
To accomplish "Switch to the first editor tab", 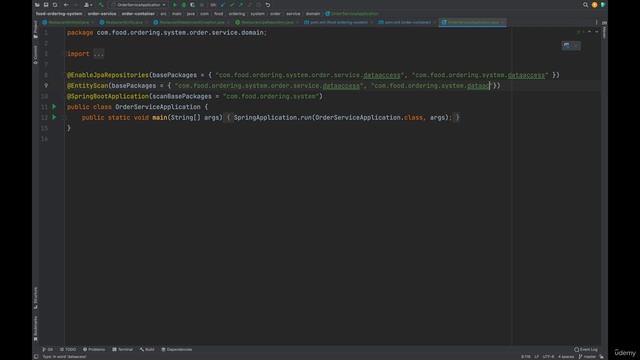I will point(68,22).
